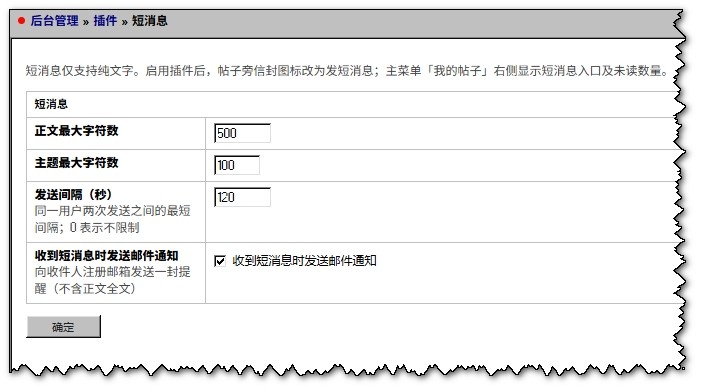
Task: Uncheck the 收到短消息时发送邮件通知 checkbox
Action: (220, 261)
